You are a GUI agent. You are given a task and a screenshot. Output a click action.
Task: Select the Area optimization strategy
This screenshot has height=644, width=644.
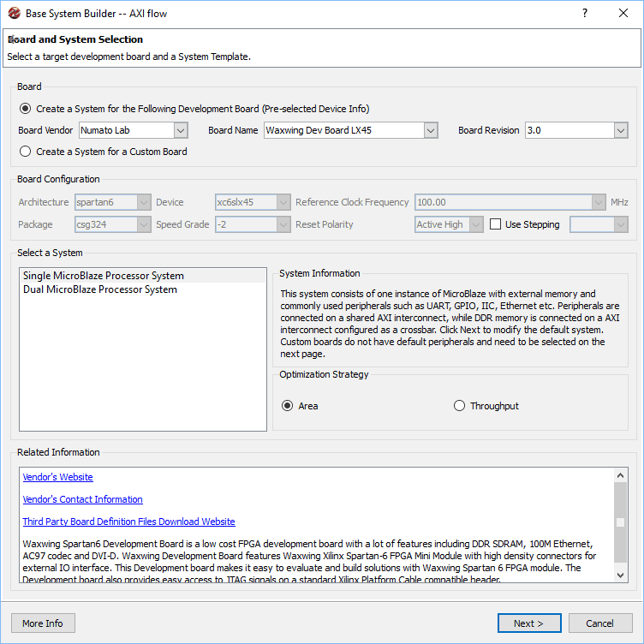tap(288, 406)
